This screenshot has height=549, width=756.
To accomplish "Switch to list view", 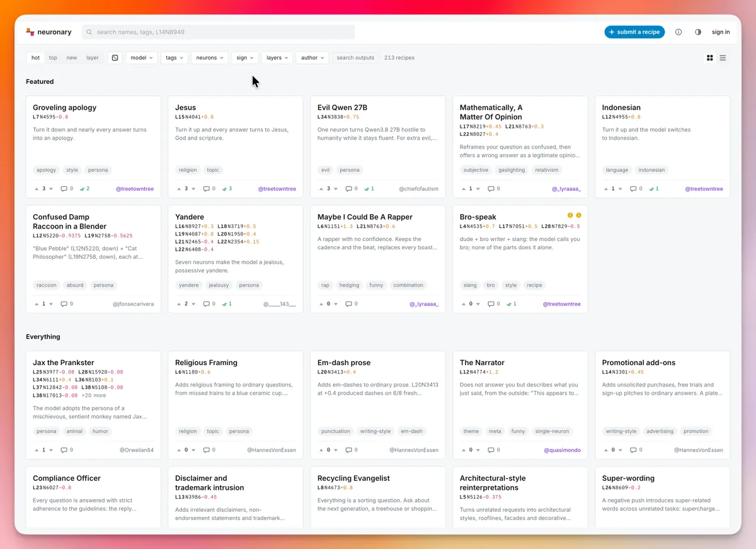I will [x=723, y=58].
